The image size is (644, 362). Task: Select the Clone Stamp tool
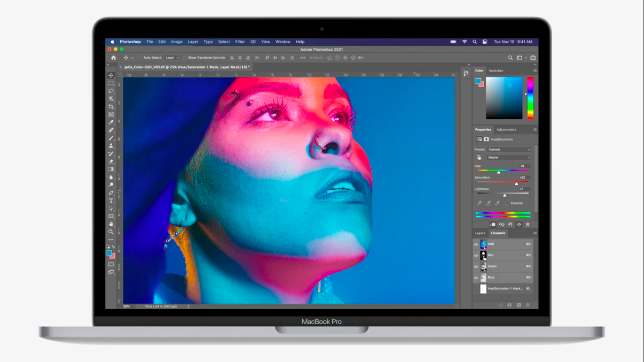click(111, 146)
